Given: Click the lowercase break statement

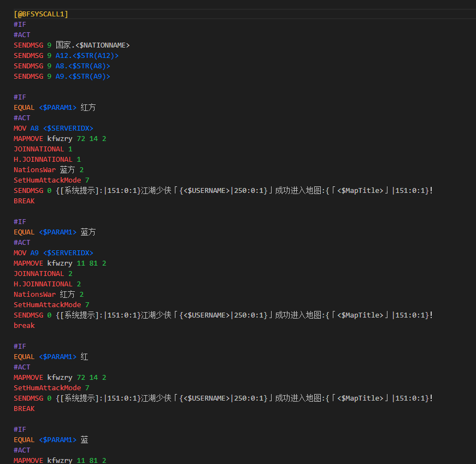Looking at the screenshot, I should (x=24, y=326).
